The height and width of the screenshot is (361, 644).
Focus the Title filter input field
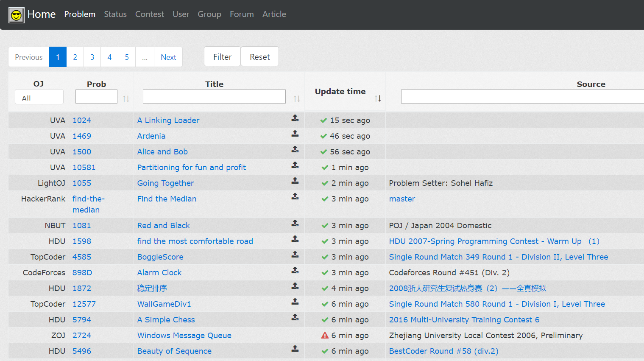coord(214,96)
